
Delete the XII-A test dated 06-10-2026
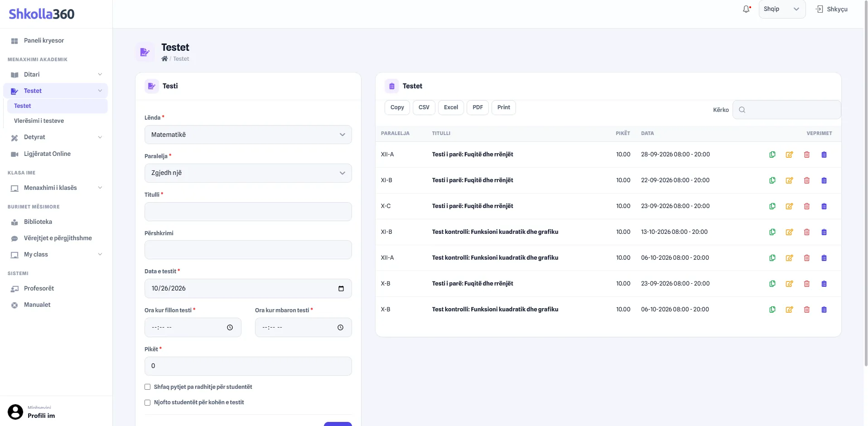(807, 258)
